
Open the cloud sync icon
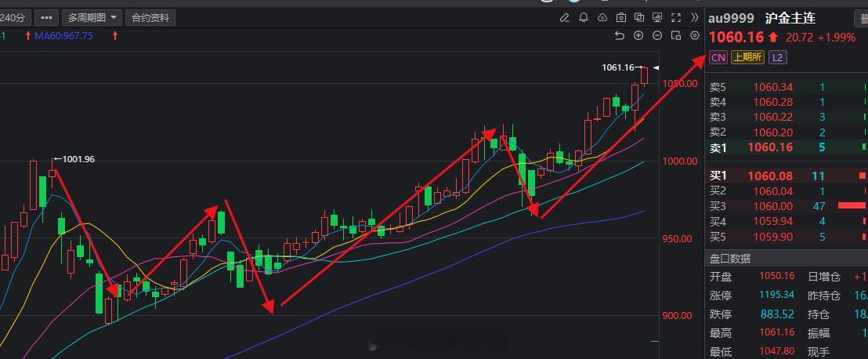click(x=602, y=18)
